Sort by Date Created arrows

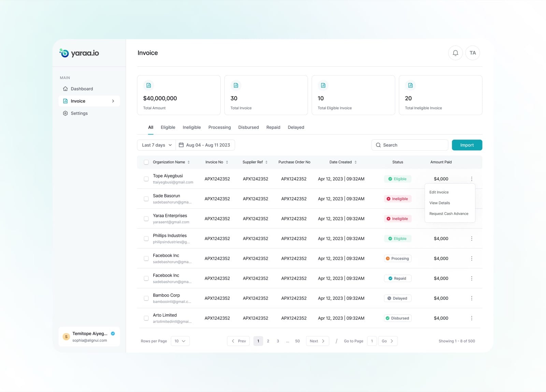pos(356,162)
